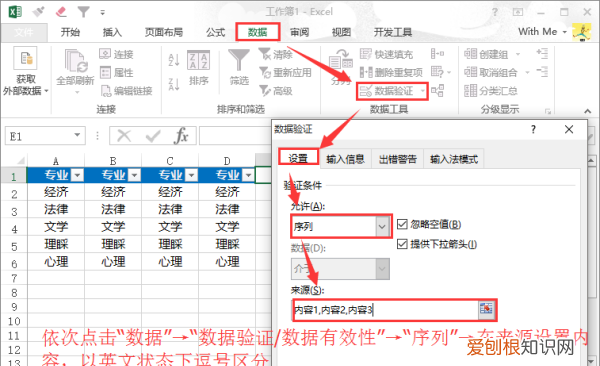Click the consolidate icon beside 快速填充
This screenshot has width=600, height=366.
(437, 54)
